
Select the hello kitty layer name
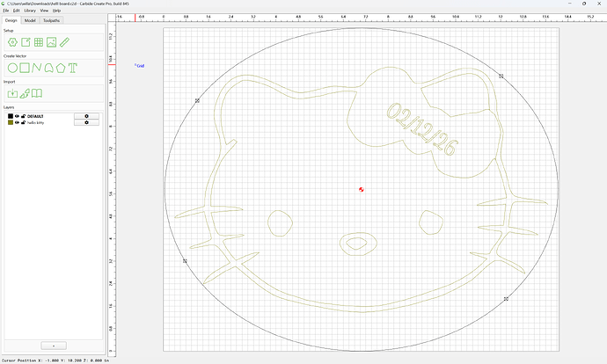[35, 122]
